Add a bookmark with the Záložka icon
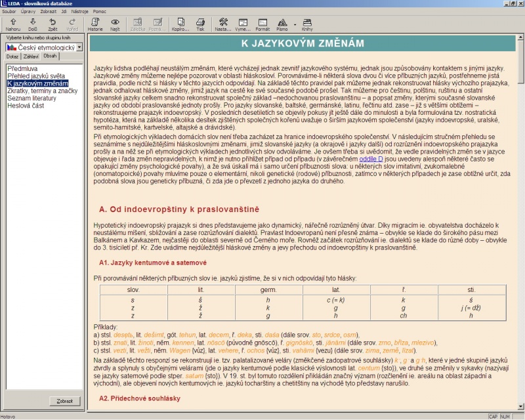Viewport: 525px width, 420px height. [x=138, y=24]
